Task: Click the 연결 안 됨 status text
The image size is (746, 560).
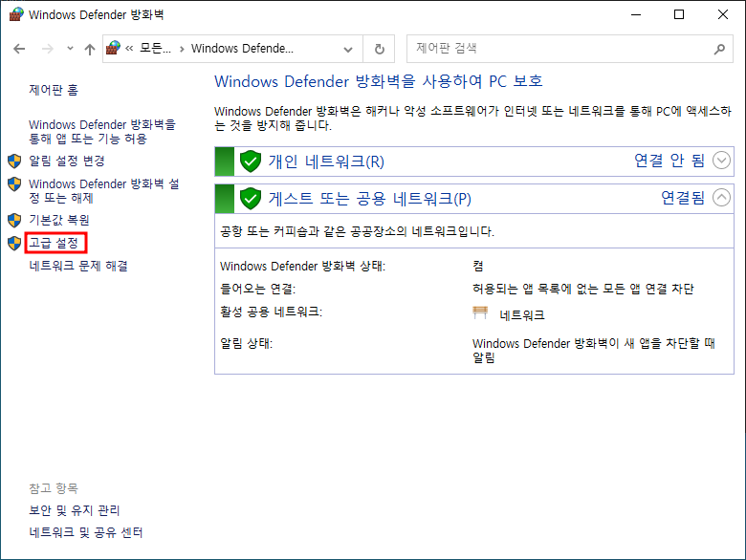Action: [669, 161]
